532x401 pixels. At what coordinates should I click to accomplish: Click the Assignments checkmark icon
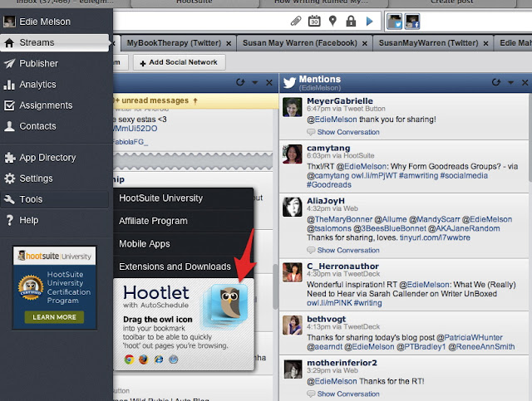pos(9,105)
